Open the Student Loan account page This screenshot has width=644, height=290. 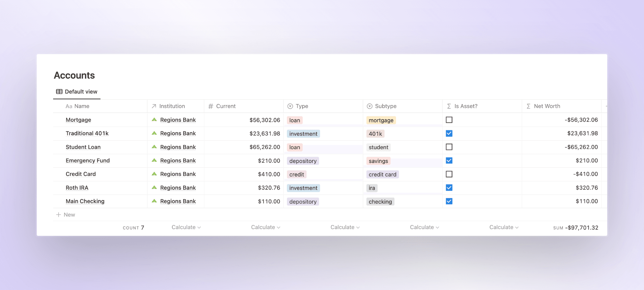click(83, 147)
